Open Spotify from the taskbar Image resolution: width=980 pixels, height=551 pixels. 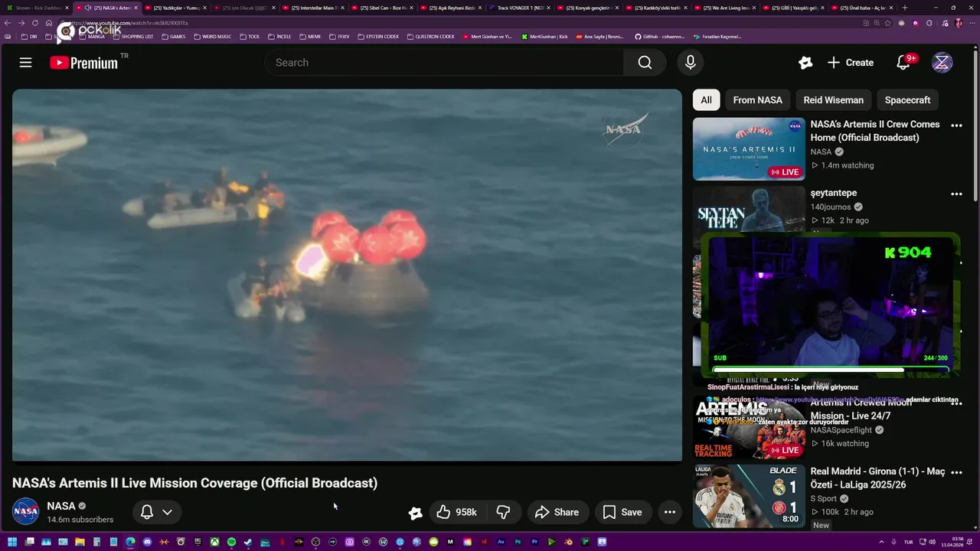231,542
